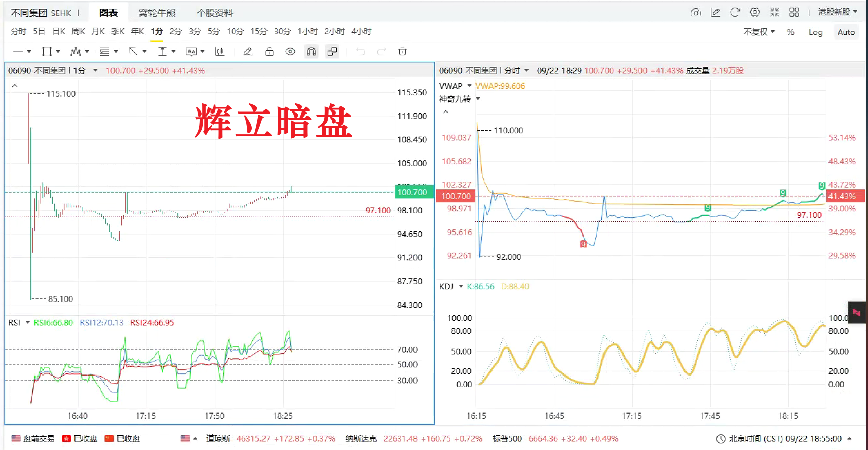
Task: Open text tool options arrow
Action: pos(203,52)
